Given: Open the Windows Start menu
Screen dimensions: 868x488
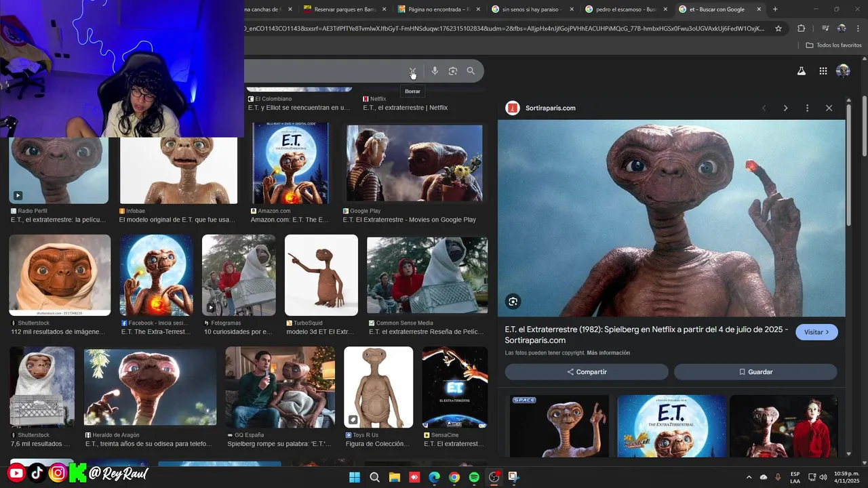Looking at the screenshot, I should click(355, 477).
